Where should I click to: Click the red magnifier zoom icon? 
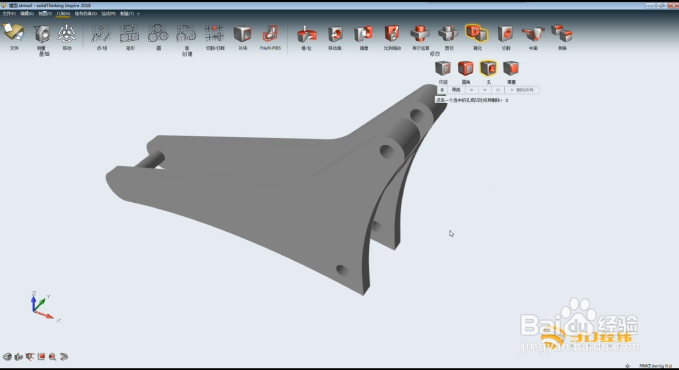(x=52, y=357)
